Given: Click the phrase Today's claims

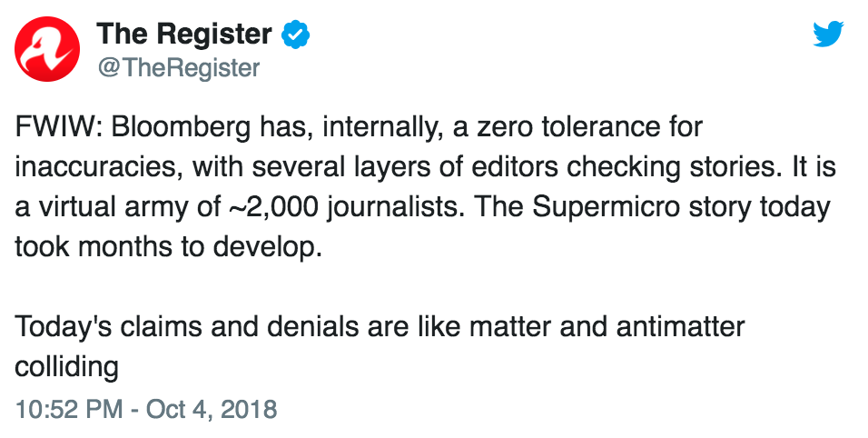Looking at the screenshot, I should pyautogui.click(x=109, y=327).
